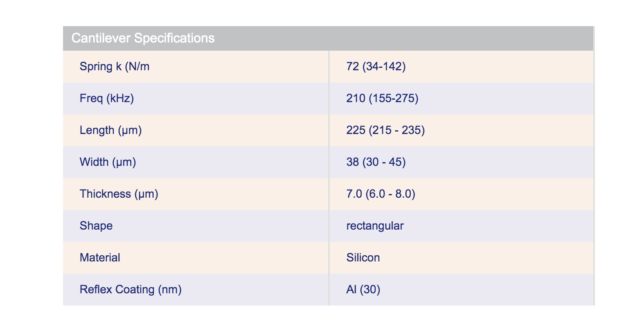Viewport: 644px width, 317px height.
Task: Click the Freq (kHz) row label
Action: coord(107,98)
